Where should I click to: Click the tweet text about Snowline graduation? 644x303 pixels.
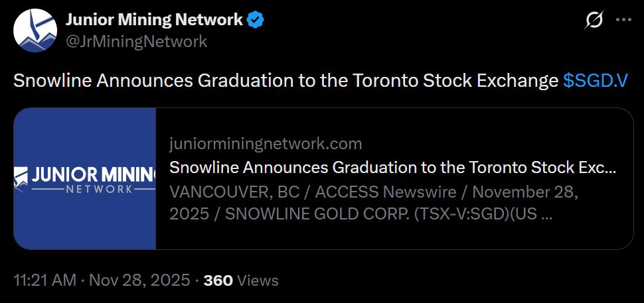click(285, 80)
